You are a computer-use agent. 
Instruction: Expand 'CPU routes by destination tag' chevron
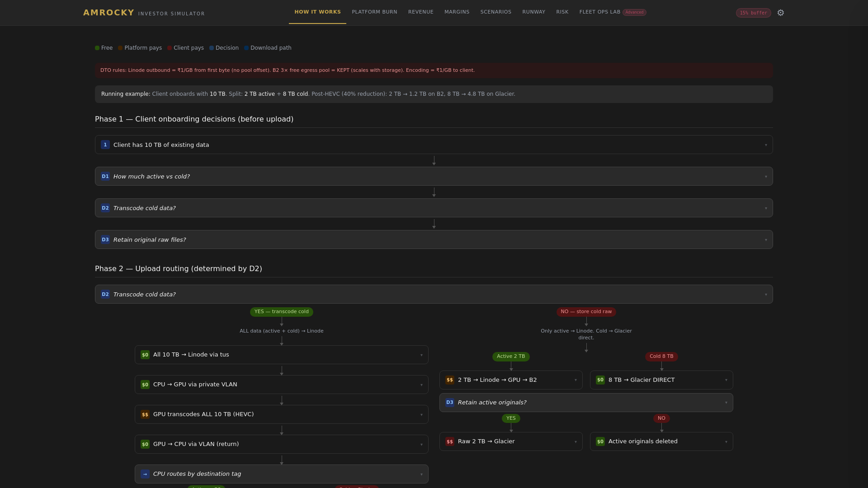pos(421,474)
